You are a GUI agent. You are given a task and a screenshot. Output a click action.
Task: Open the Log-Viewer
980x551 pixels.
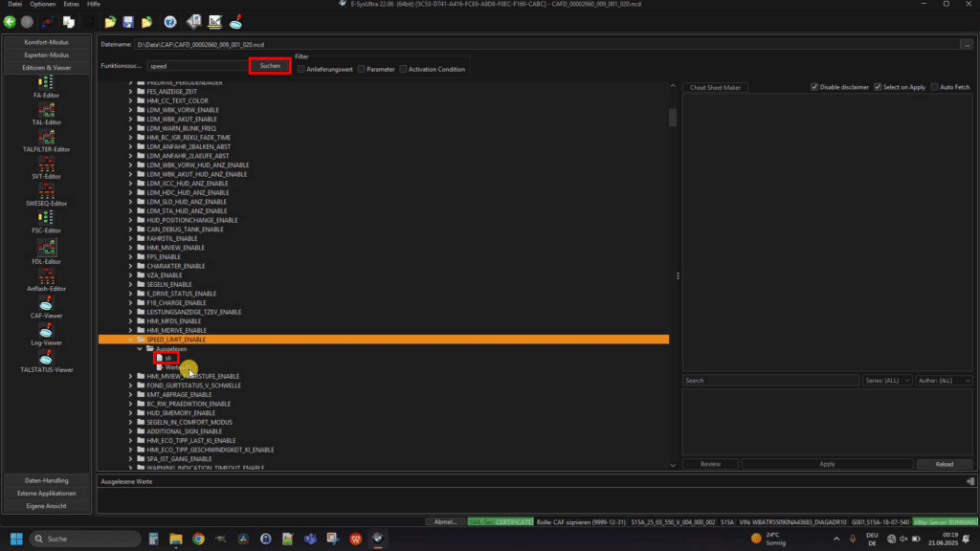coord(46,334)
